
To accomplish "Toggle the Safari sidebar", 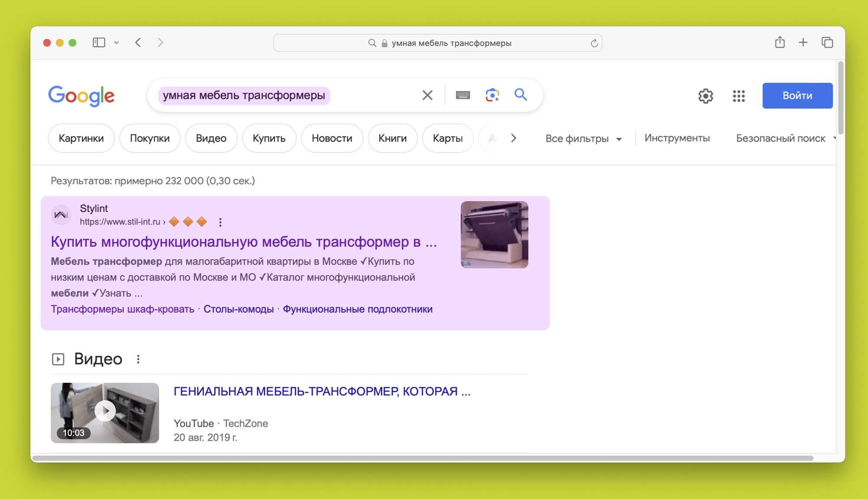I will [x=99, y=42].
